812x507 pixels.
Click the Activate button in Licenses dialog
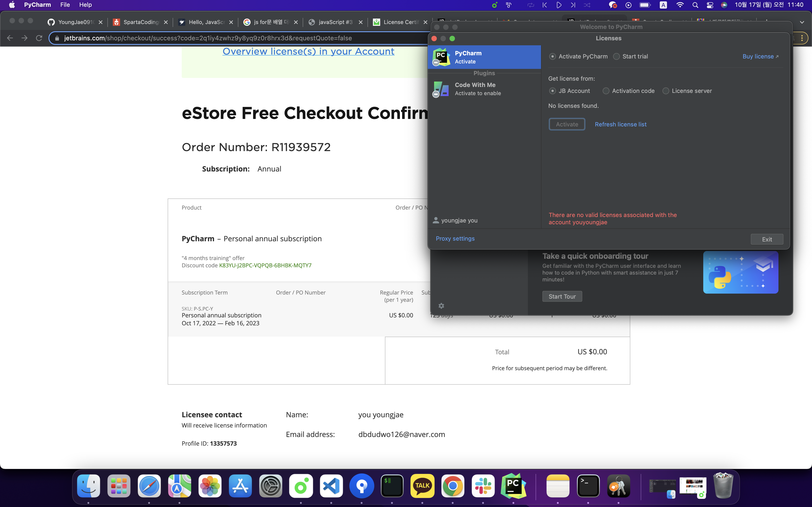pyautogui.click(x=567, y=124)
